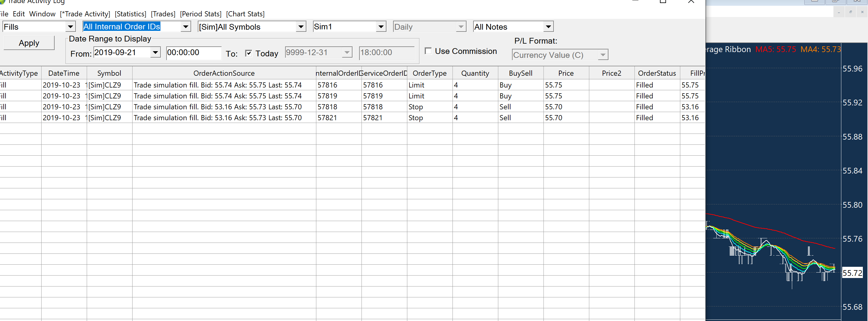Open the Fills activity type dropdown
Viewport: 868px width, 321px height.
70,27
